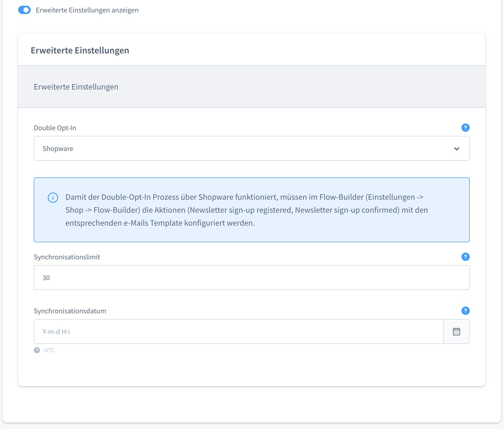The width and height of the screenshot is (504, 429).
Task: Click the gray Erweiterte Einstellungen section header
Action: click(x=251, y=87)
